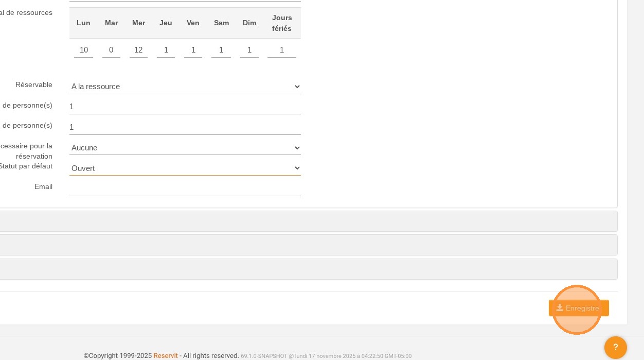Edit the Jeu resource count field
Image resolution: width=644 pixels, height=360 pixels.
(x=166, y=50)
